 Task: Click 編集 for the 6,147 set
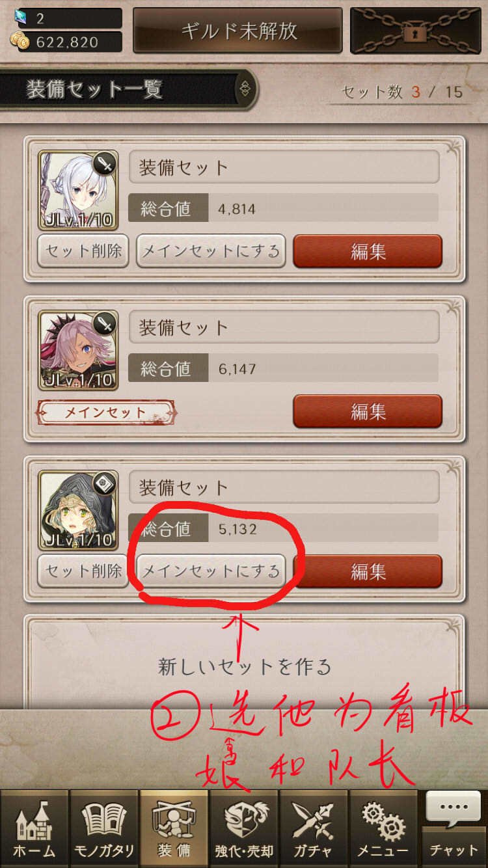[368, 411]
